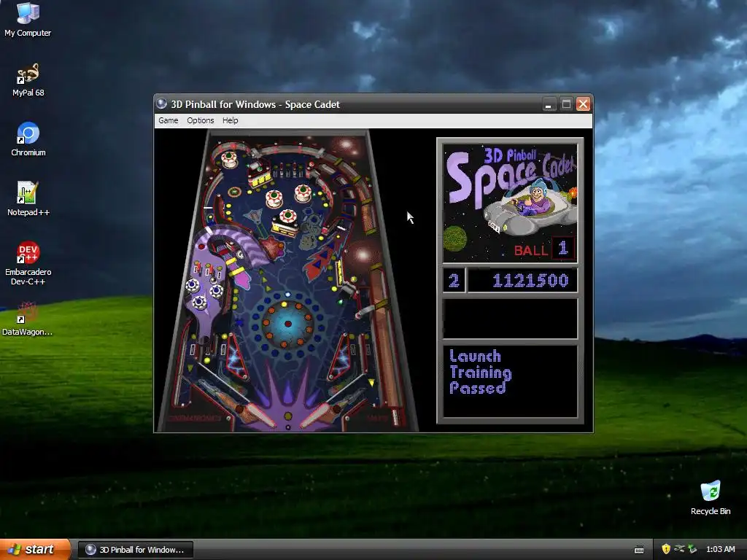Close the 3D Pinball window
747x560 pixels.
click(583, 104)
